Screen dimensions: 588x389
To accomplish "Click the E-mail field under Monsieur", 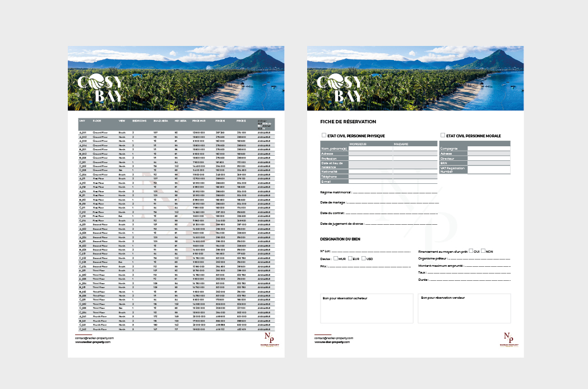I will coord(371,182).
